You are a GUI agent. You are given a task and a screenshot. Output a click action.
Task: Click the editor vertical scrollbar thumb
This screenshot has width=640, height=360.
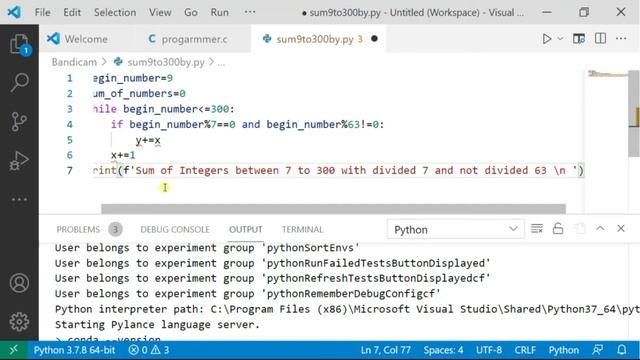634,113
